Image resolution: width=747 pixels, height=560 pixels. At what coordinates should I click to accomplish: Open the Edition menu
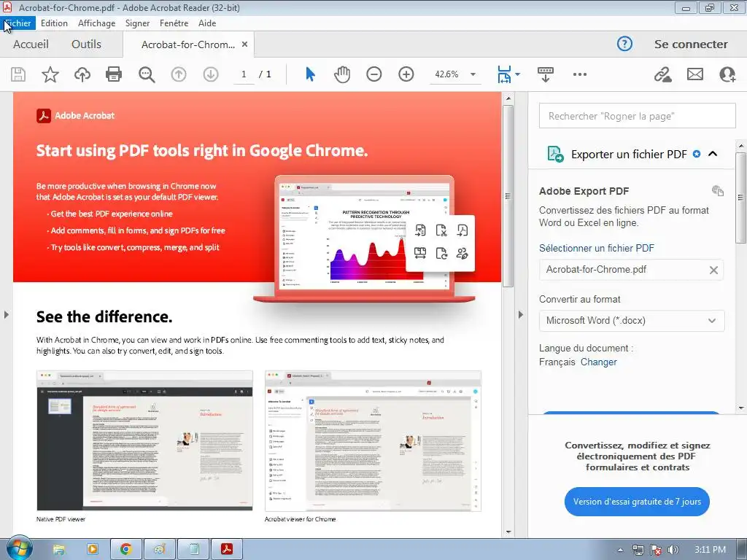click(x=54, y=23)
